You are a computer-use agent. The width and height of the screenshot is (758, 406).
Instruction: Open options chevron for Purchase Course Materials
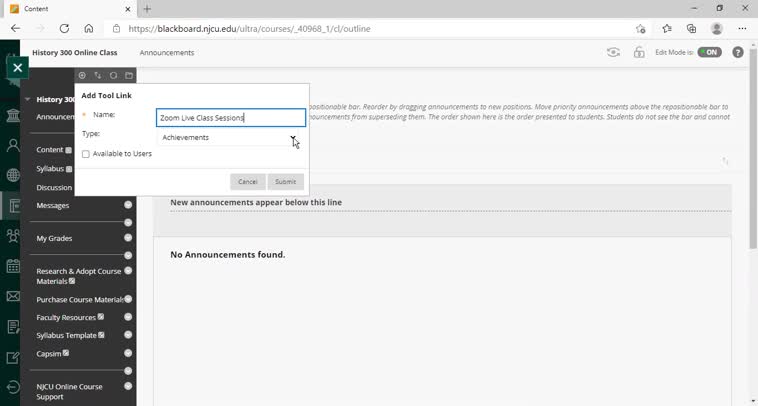[128, 299]
